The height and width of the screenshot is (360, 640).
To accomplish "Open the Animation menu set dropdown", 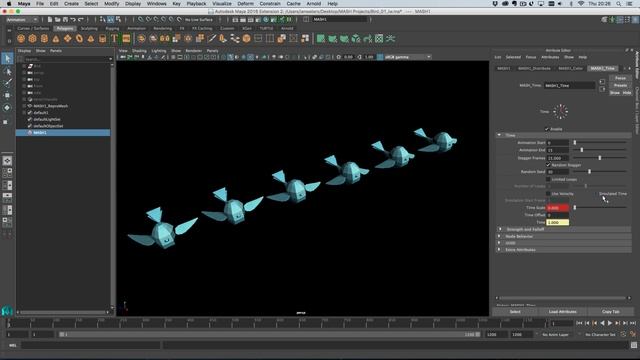I will [22, 20].
